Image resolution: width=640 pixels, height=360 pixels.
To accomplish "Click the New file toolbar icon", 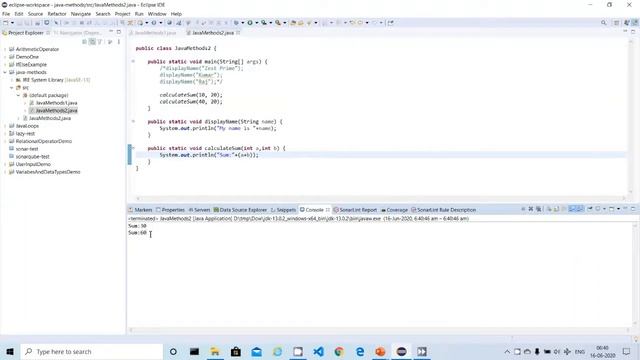I will [6, 23].
